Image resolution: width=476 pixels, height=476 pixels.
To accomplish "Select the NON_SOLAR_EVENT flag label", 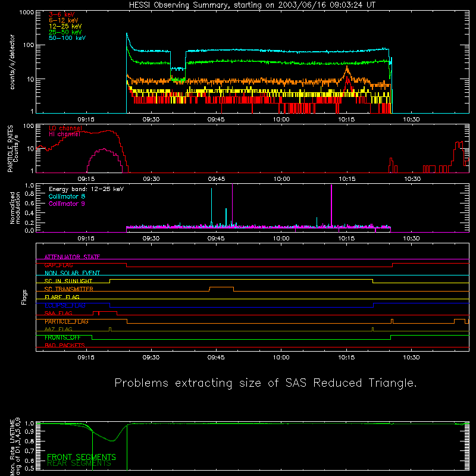I will [72, 273].
